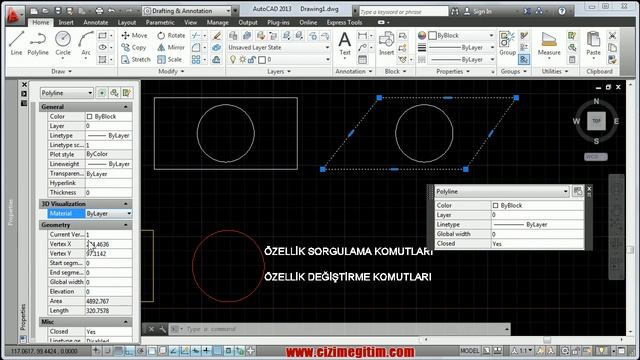Collapse the Geometry section
Image resolution: width=640 pixels, height=360 pixels.
(126, 225)
